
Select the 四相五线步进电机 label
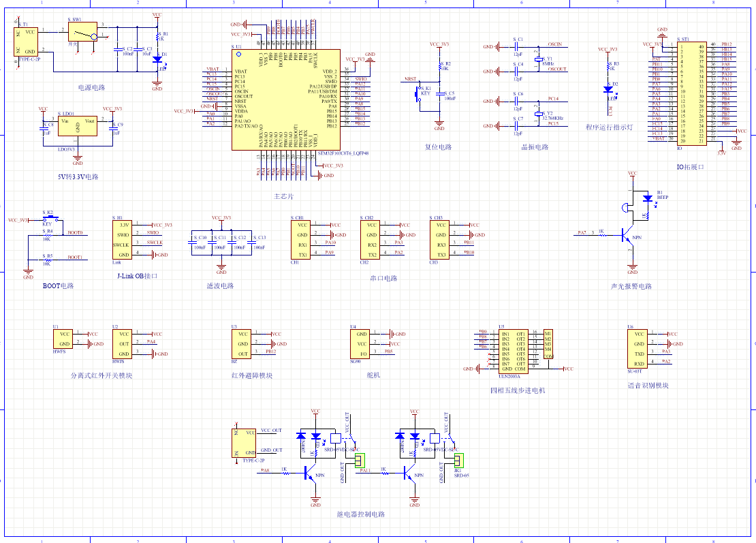click(x=518, y=390)
